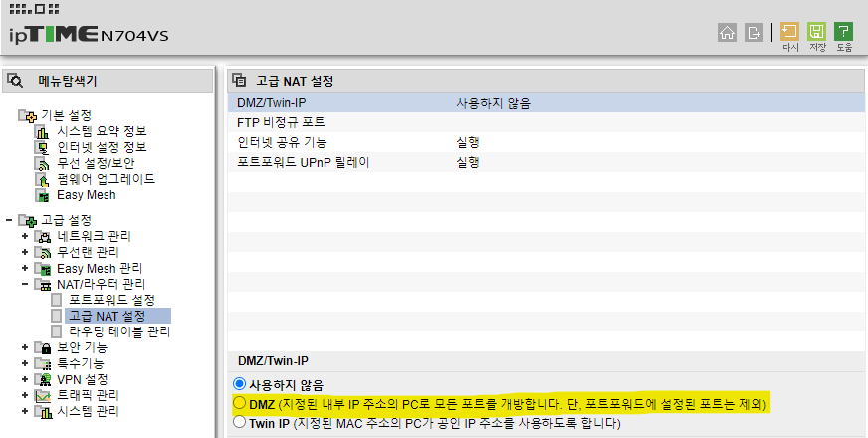Open 인터넷 설정 정보 link
The image size is (868, 438).
coord(102,147)
